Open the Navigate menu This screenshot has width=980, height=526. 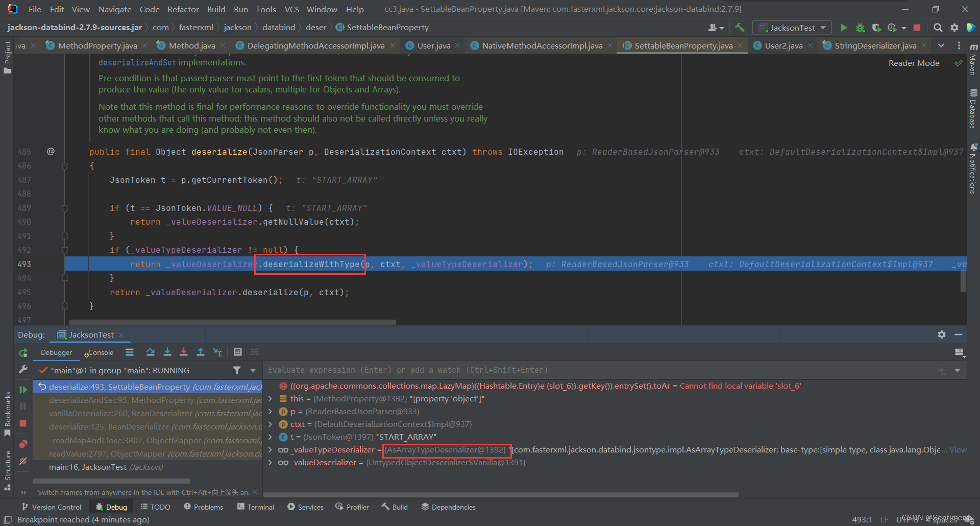click(115, 9)
